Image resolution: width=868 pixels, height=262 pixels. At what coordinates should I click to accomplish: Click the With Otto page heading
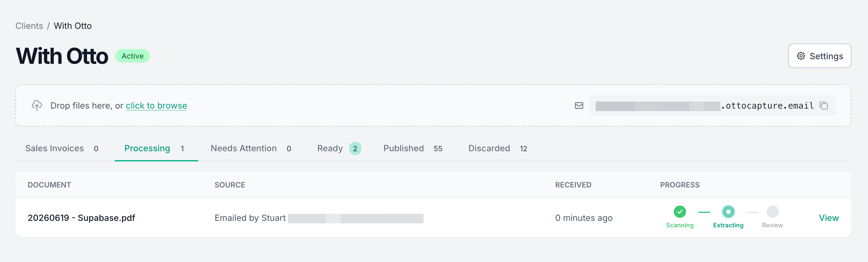pos(62,56)
